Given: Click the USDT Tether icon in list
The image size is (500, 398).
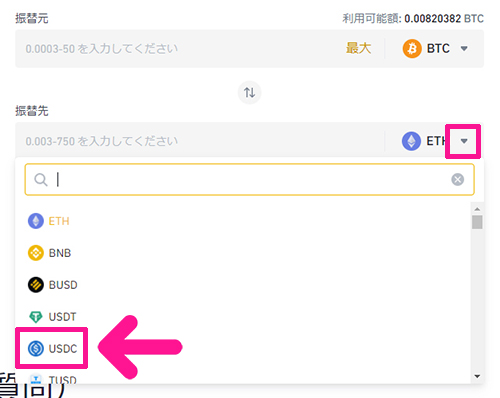Looking at the screenshot, I should pos(36,317).
